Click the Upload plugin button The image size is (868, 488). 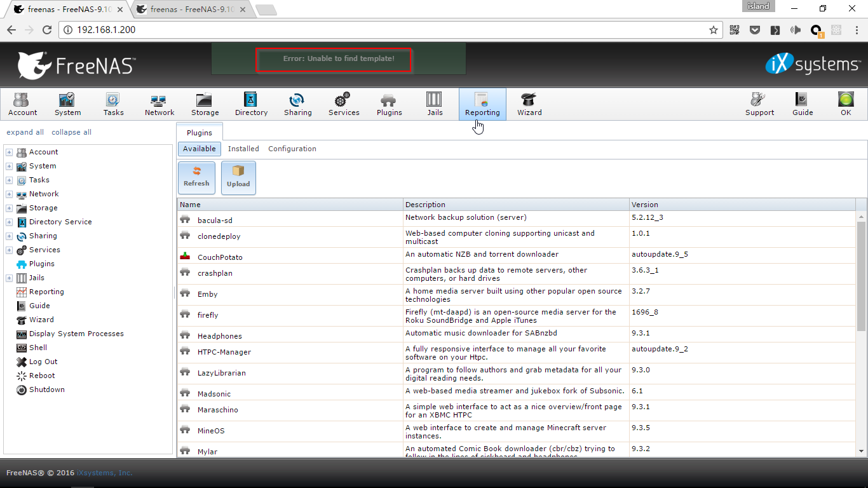238,177
